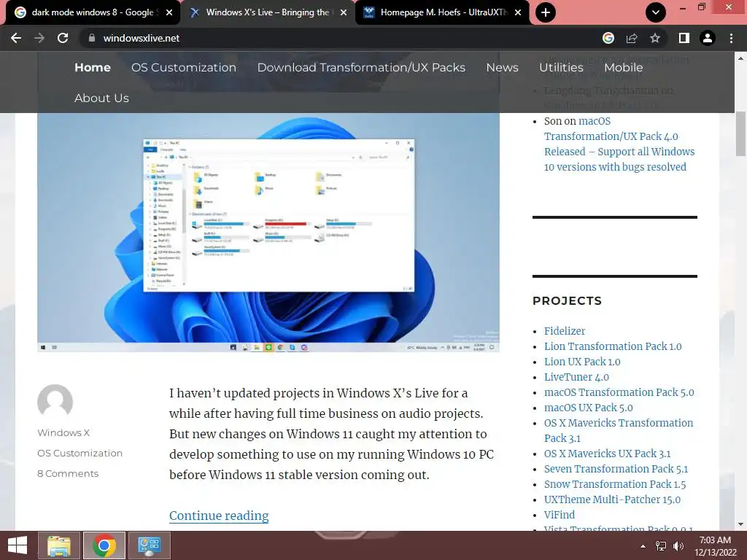747x560 pixels.
Task: Open macOS Transformation/UX Pack 4.0 Released comment link
Action: (619, 144)
